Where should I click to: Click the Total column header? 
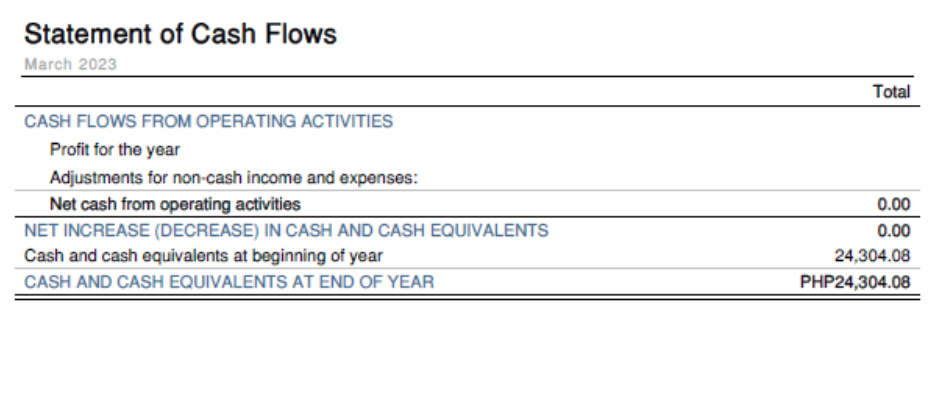click(891, 92)
